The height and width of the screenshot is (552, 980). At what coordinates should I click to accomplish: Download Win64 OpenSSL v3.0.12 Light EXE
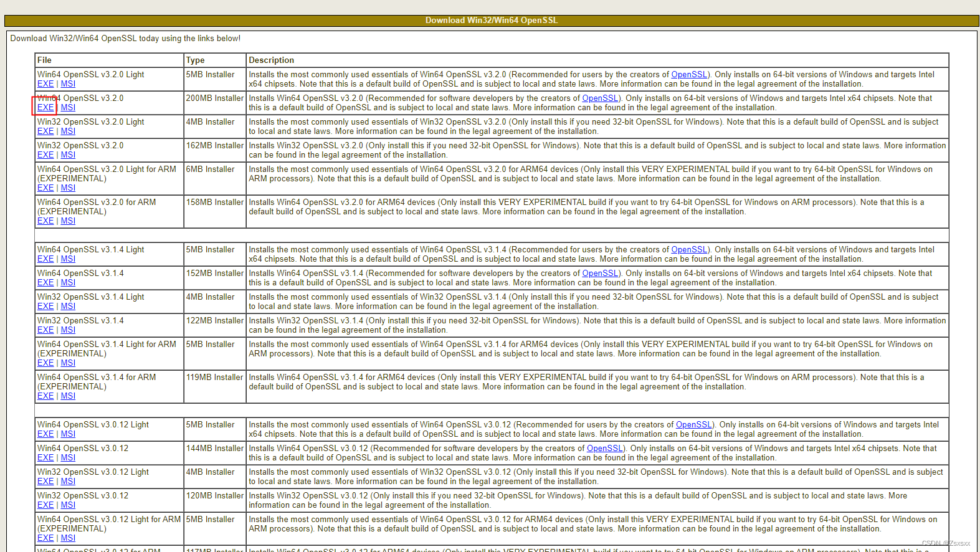coord(45,434)
